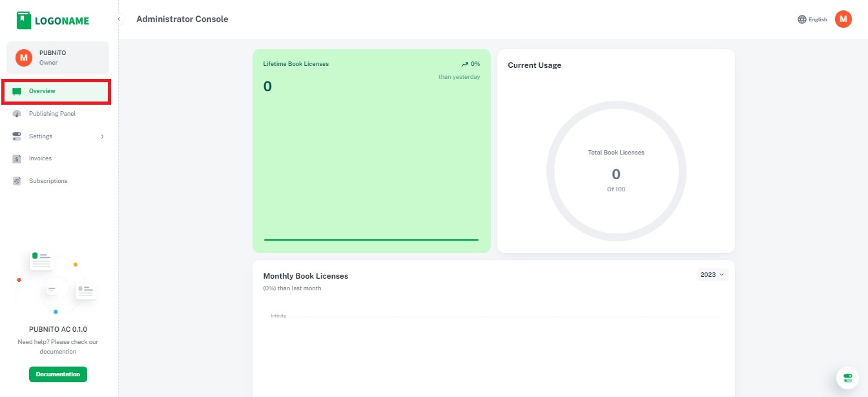Viewport: 868px width, 397px height.
Task: Click the LOGONAME book logo icon
Action: [x=24, y=20]
